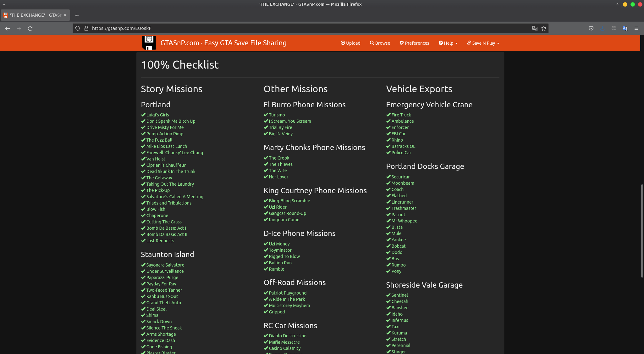Image resolution: width=644 pixels, height=354 pixels.
Task: Expand the Help dropdown menu
Action: pyautogui.click(x=448, y=43)
